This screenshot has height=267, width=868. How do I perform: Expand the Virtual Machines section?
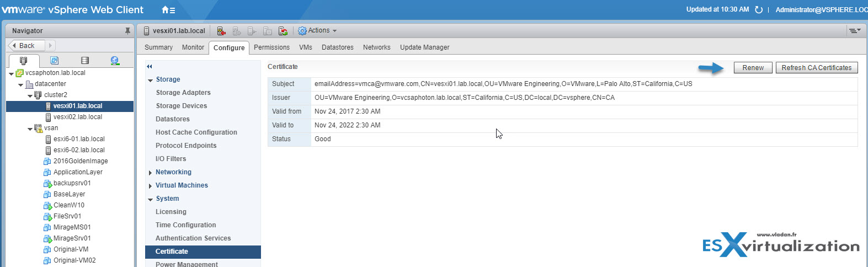click(150, 186)
